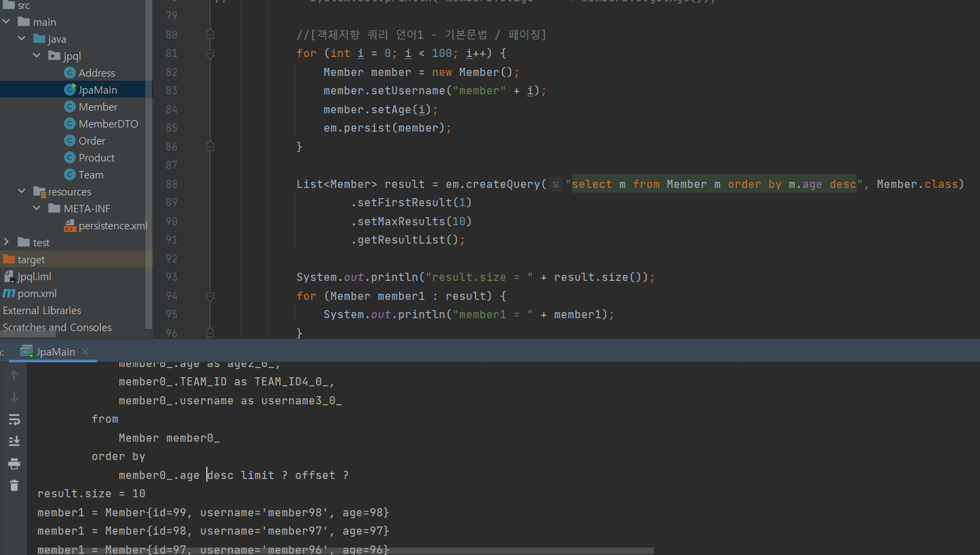
Task: Click 'order by' line in console SQL
Action: (x=119, y=456)
